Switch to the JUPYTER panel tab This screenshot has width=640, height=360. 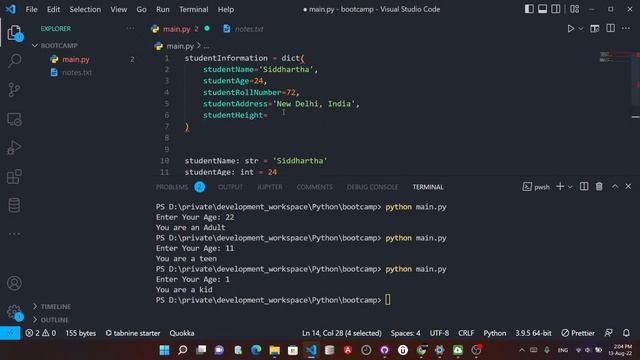(269, 187)
